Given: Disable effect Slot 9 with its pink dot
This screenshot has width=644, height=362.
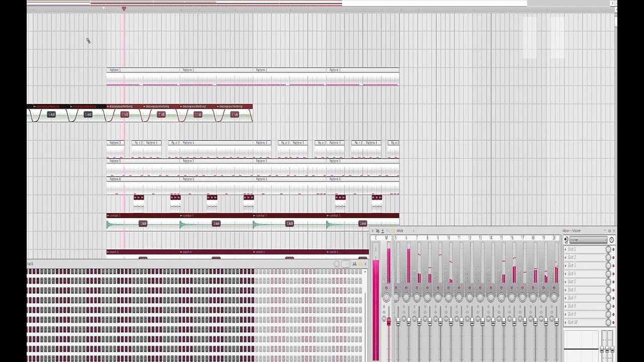Looking at the screenshot, I should (x=613, y=314).
